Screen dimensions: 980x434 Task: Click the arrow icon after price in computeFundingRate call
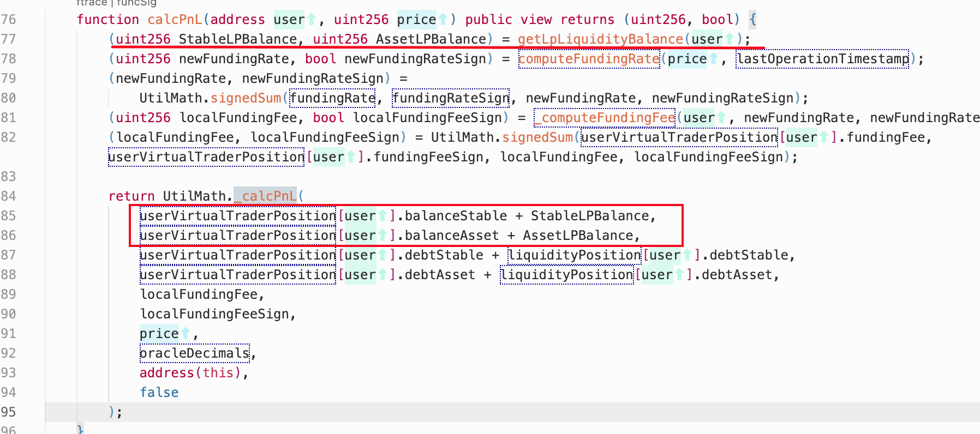pyautogui.click(x=713, y=59)
